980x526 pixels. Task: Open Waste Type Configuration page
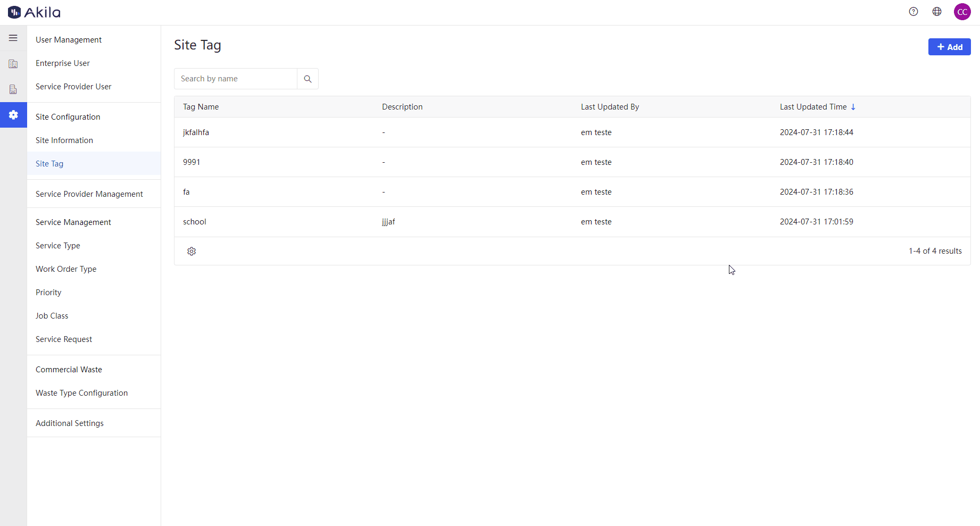point(82,393)
